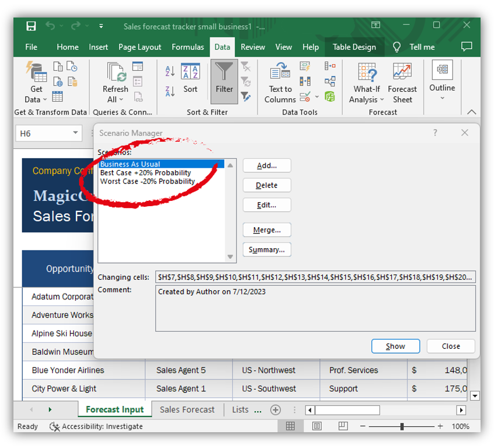Viewport: 494px width, 448px height.
Task: Click the Reapply filter icon
Action: click(245, 82)
